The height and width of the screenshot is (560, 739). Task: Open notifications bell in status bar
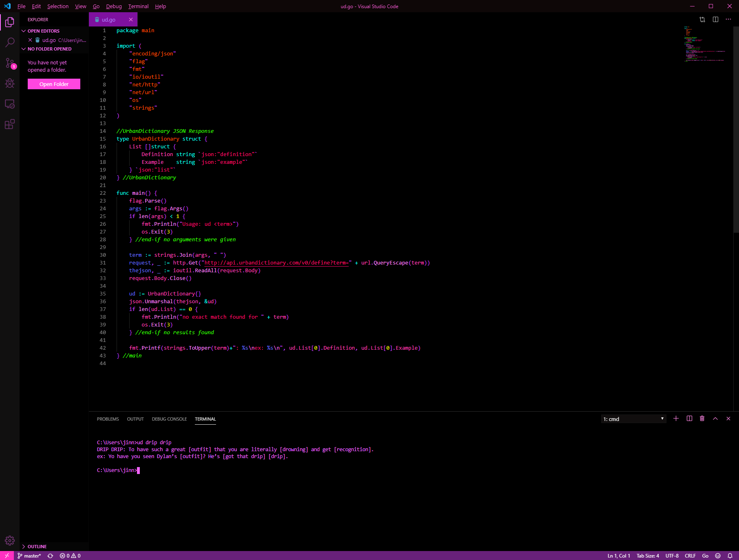coord(730,556)
